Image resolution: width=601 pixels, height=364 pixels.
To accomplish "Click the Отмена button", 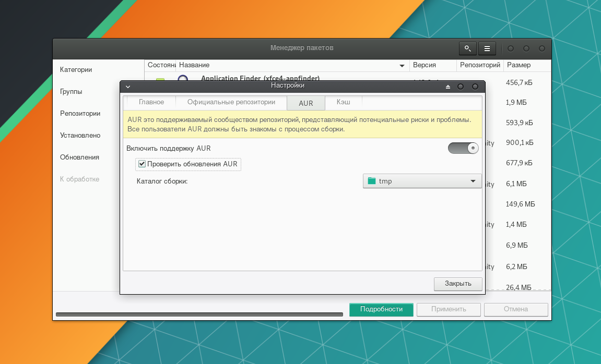I will (x=516, y=309).
